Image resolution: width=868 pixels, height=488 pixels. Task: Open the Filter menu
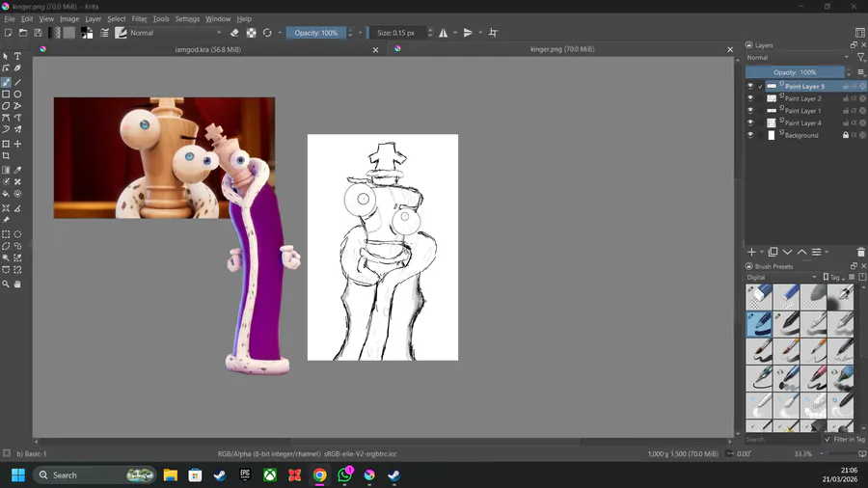tap(139, 19)
